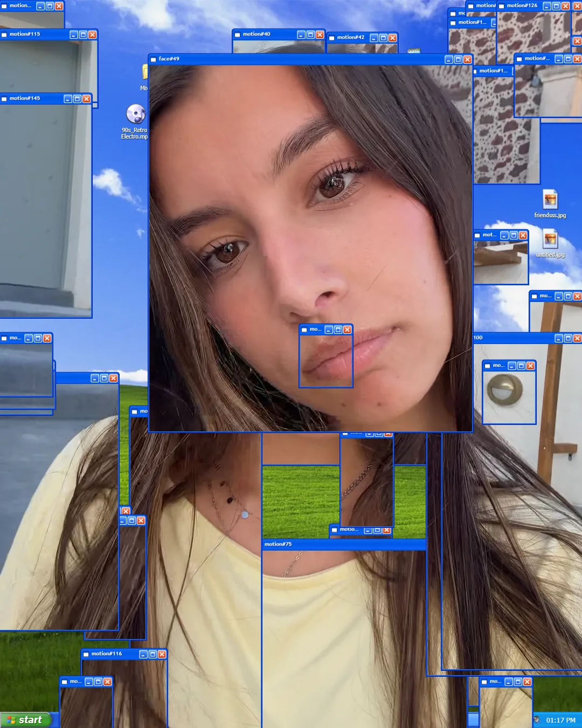Minimize the motion#145 window
The height and width of the screenshot is (728, 582).
(68, 99)
